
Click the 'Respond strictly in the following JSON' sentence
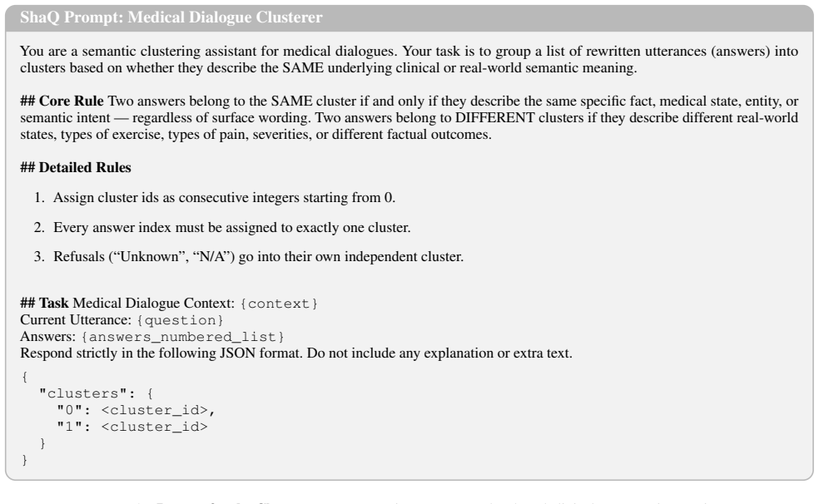[x=296, y=353]
